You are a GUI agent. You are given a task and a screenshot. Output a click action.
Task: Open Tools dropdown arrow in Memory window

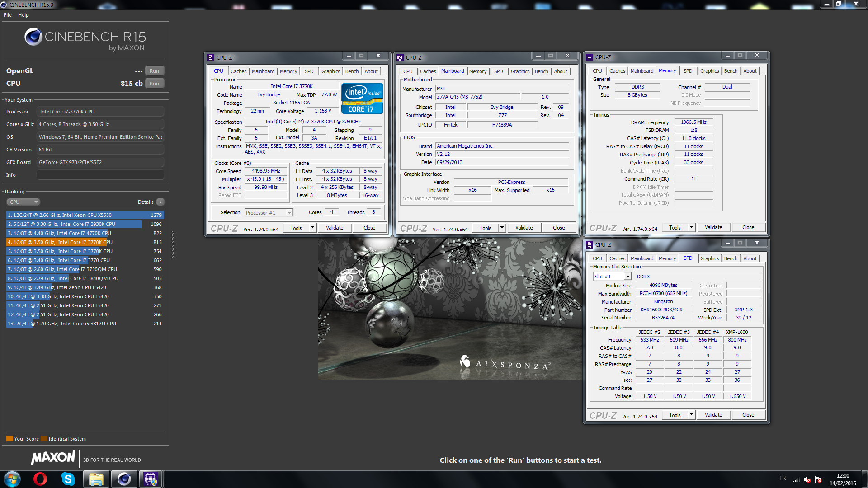691,227
